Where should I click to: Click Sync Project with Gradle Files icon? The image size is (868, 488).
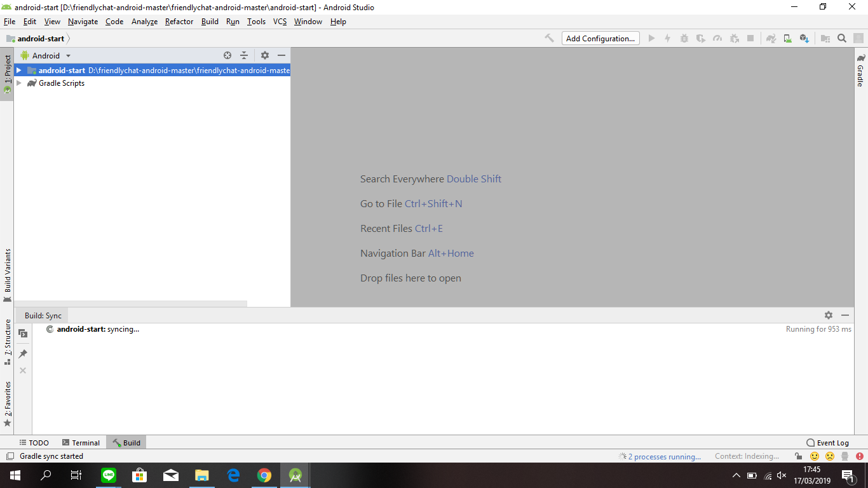(x=771, y=38)
